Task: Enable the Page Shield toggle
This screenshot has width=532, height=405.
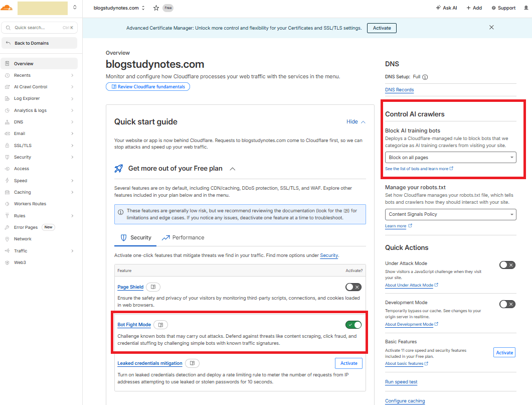Action: point(353,287)
